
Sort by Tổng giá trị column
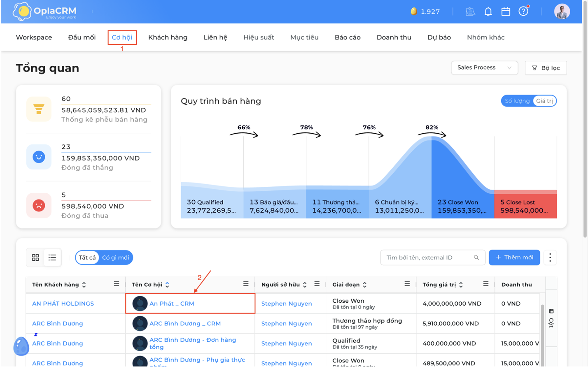tap(461, 285)
